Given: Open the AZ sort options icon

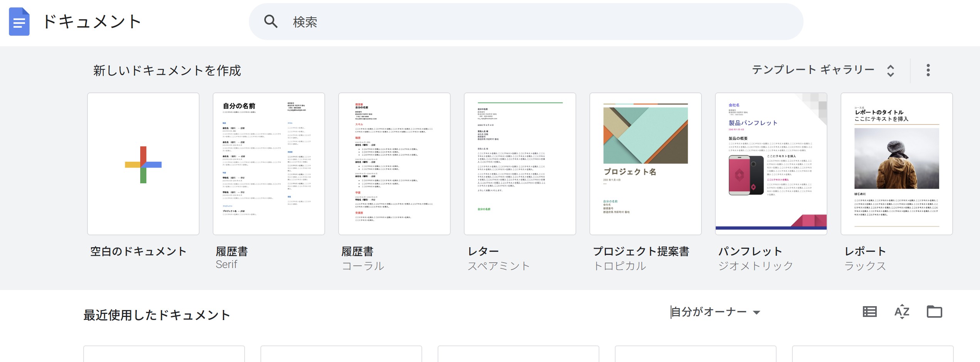Looking at the screenshot, I should point(902,312).
